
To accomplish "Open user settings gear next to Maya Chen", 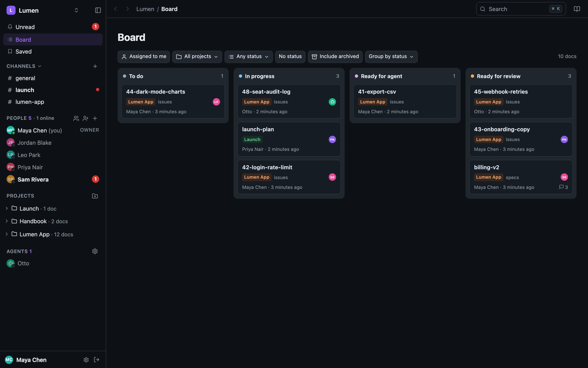I will coord(86,360).
